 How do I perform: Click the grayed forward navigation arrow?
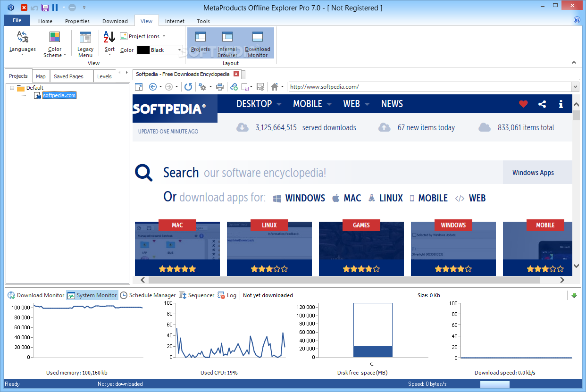168,87
